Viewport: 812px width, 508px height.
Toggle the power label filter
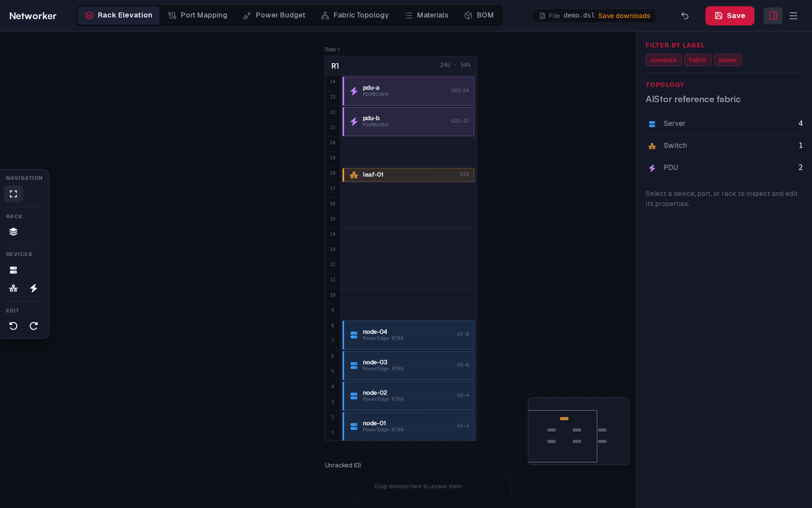(728, 60)
